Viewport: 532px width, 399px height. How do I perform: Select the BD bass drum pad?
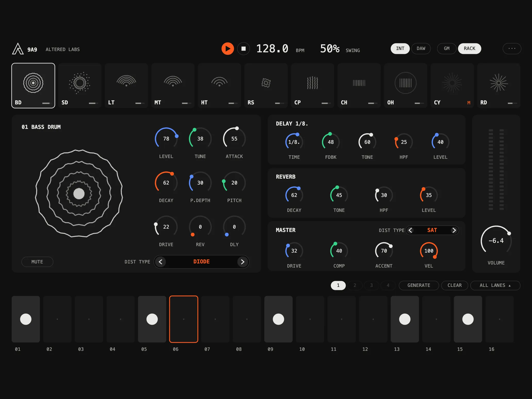33,86
